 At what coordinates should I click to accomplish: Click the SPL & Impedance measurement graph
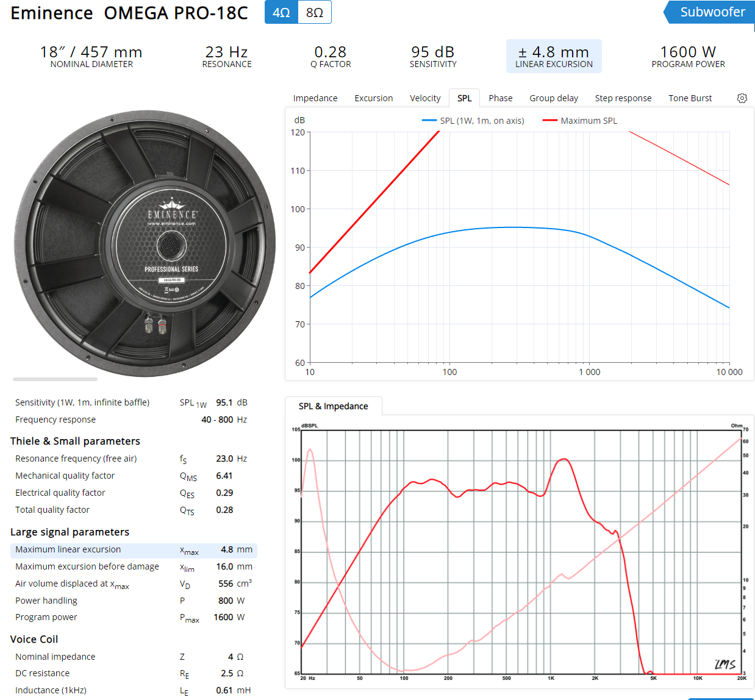click(520, 552)
